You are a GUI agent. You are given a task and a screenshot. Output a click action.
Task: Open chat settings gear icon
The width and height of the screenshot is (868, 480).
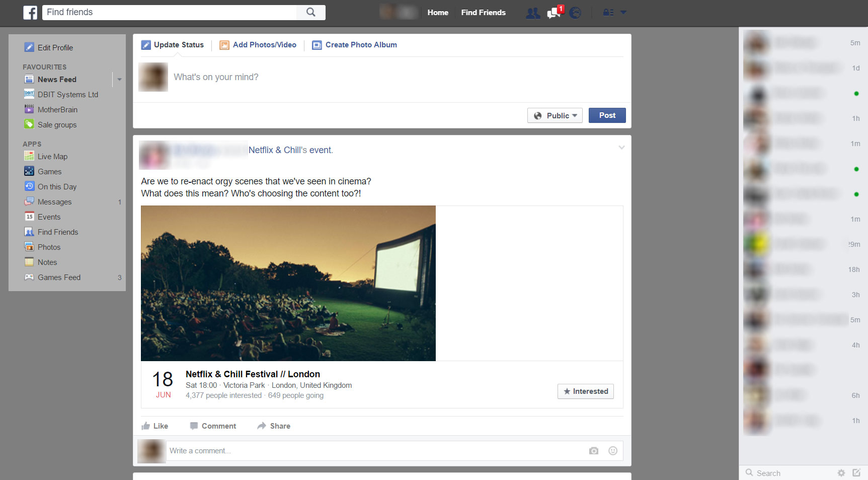(841, 473)
